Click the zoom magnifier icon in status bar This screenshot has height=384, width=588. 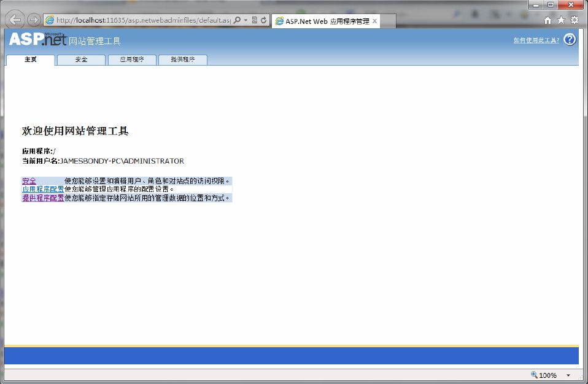pyautogui.click(x=534, y=375)
